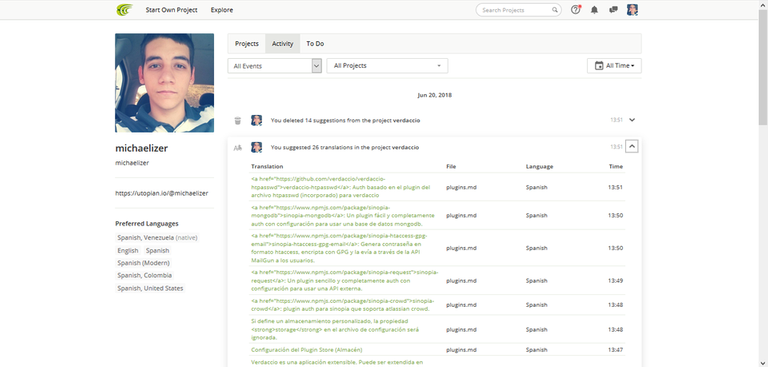Click the Explore link
This screenshot has height=367, width=768.
222,10
